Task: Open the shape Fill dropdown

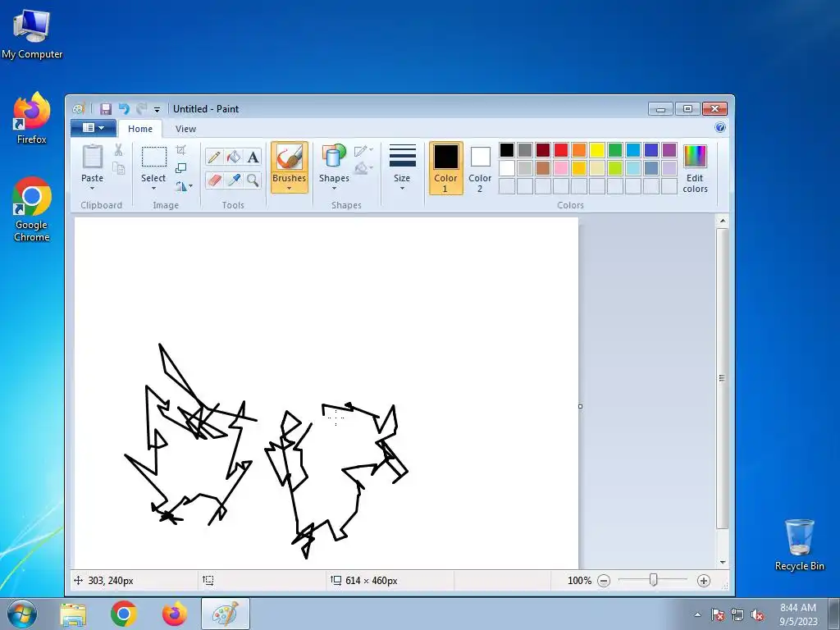Action: 363,168
